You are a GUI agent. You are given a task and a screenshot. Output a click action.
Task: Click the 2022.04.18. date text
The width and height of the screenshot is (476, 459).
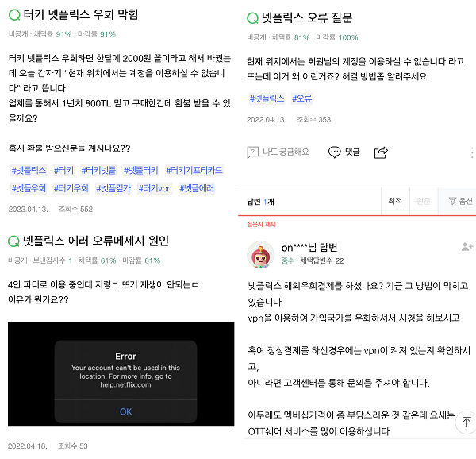27,446
